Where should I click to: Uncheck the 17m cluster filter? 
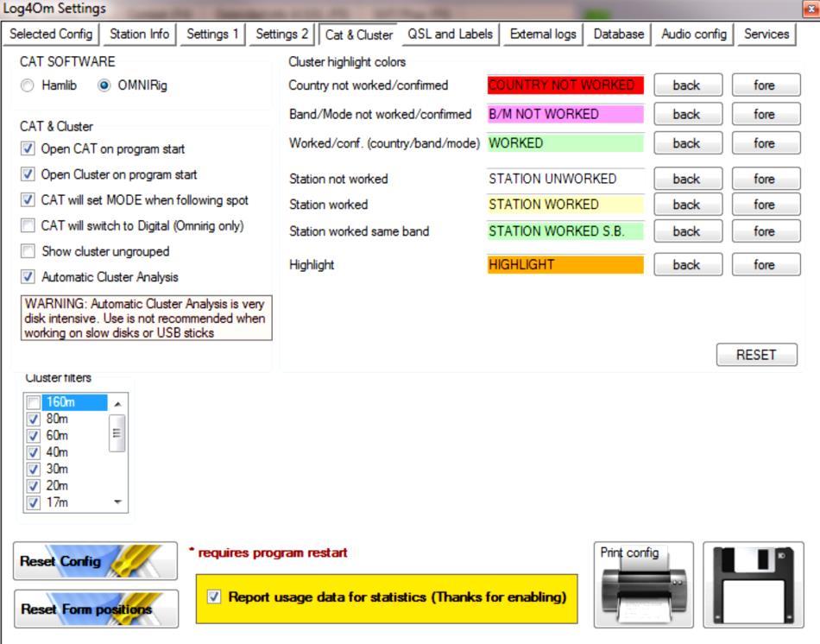tap(34, 502)
